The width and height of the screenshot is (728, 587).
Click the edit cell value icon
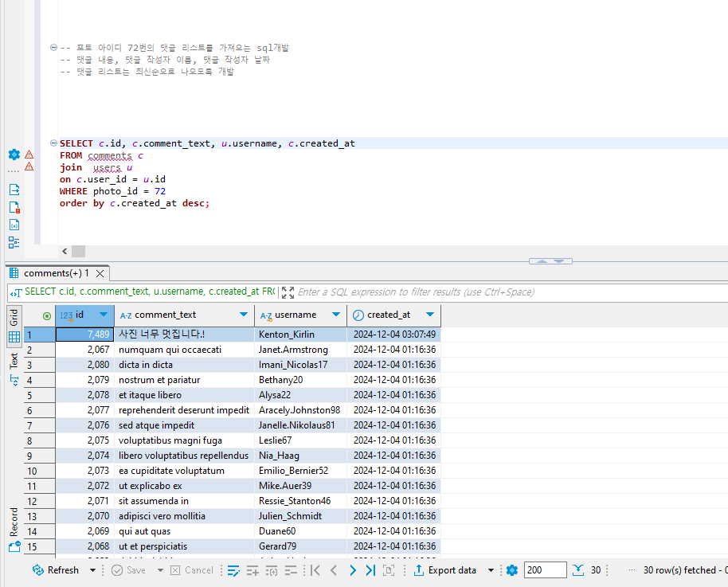(x=233, y=570)
